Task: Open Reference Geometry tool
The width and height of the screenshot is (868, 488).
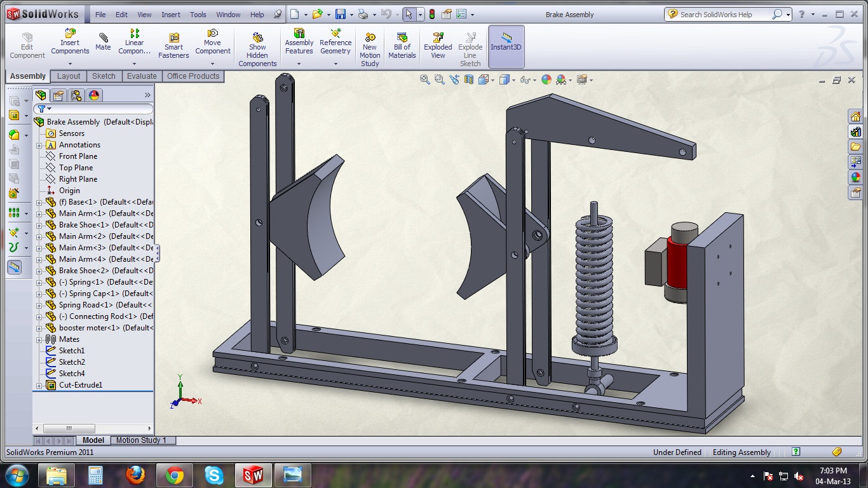Action: coord(336,42)
